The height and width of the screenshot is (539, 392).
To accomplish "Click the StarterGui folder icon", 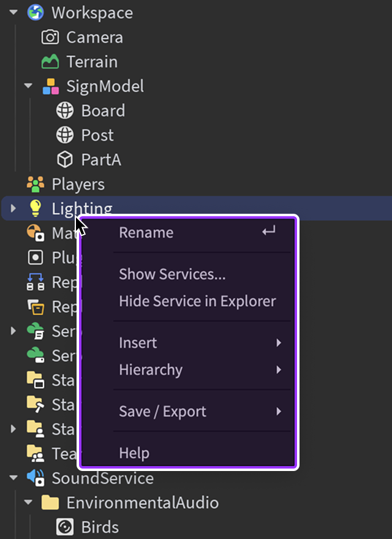I will pyautogui.click(x=36, y=380).
